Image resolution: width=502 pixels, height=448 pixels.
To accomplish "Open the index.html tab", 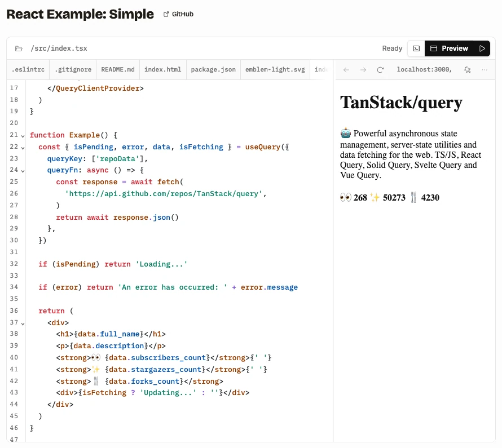I will [162, 69].
